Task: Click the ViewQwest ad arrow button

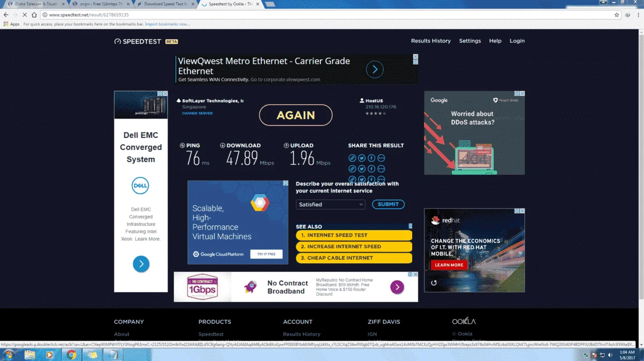Action: [x=375, y=69]
